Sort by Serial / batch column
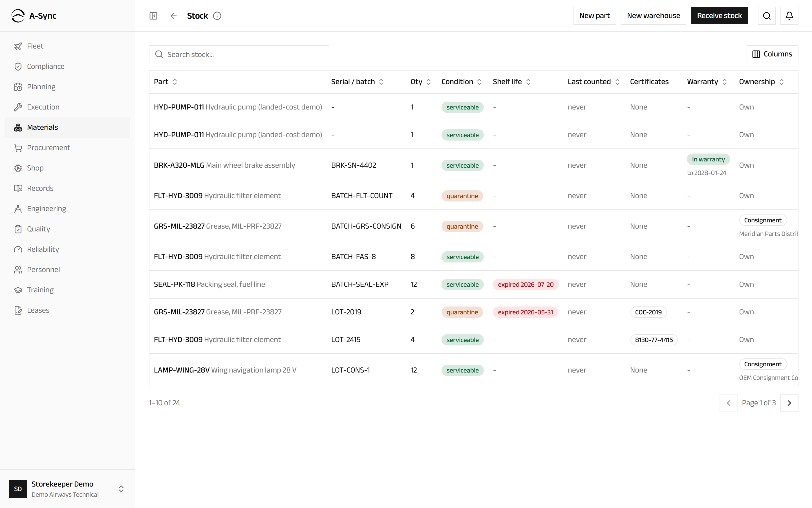Image resolution: width=812 pixels, height=508 pixels. tap(357, 82)
